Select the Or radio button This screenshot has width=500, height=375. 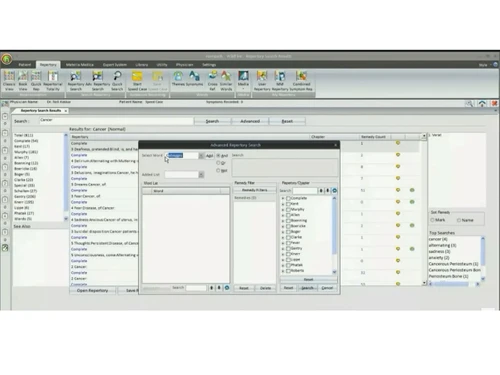coord(218,163)
